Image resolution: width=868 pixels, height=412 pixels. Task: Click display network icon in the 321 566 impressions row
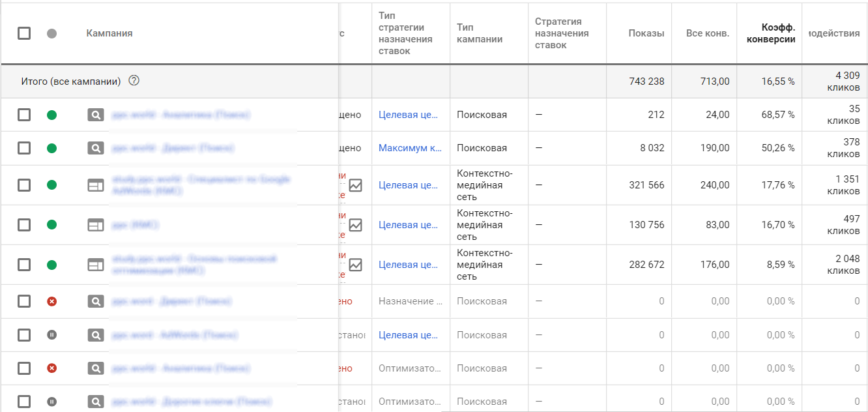point(96,185)
